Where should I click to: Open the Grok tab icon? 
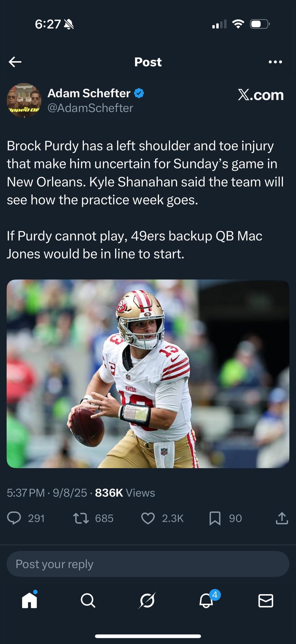(x=147, y=601)
